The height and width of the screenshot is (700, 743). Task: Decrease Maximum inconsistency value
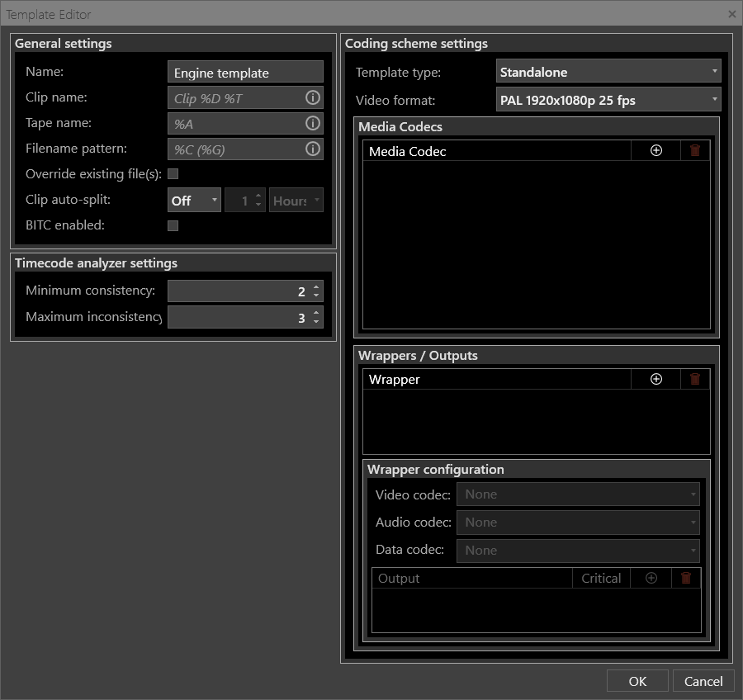(x=316, y=322)
